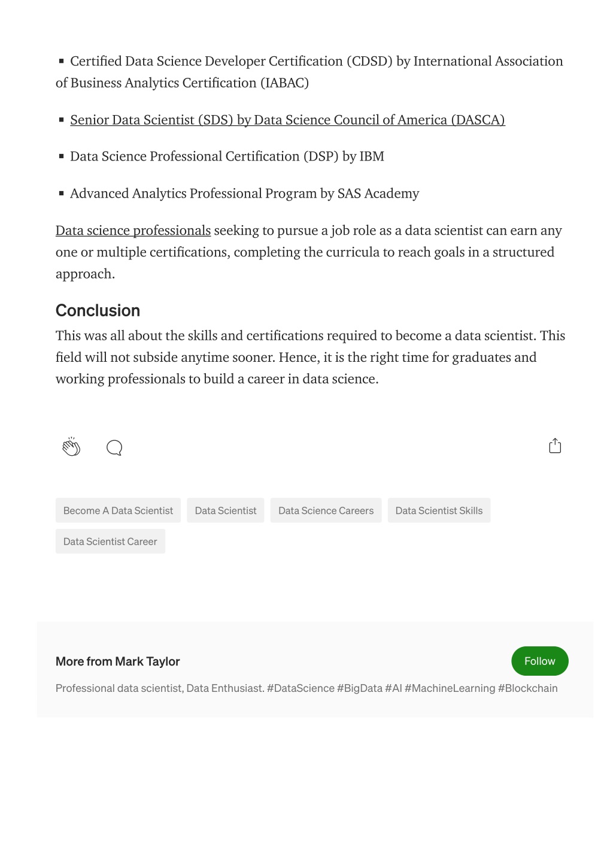Screen dimensions: 613x868
Task: Open the Data Science Careers tag
Action: [x=326, y=510]
